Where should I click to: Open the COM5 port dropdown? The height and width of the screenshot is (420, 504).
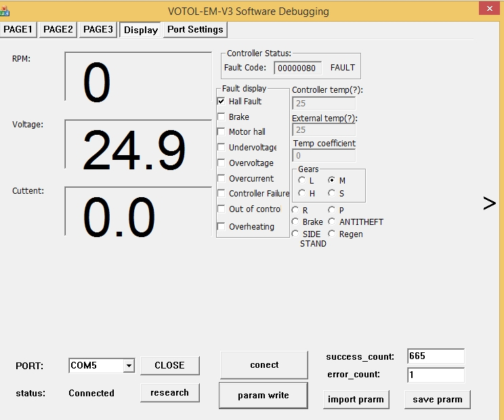click(128, 366)
